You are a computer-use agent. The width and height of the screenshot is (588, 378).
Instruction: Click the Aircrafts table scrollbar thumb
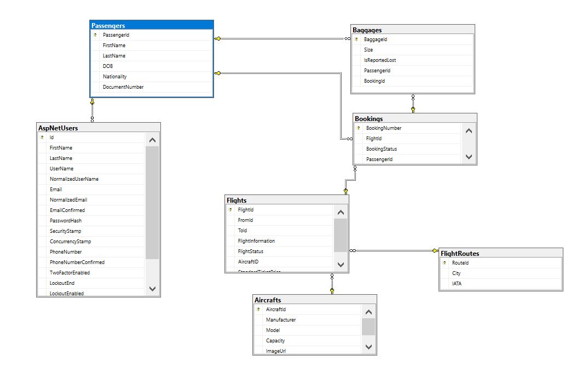pos(368,327)
